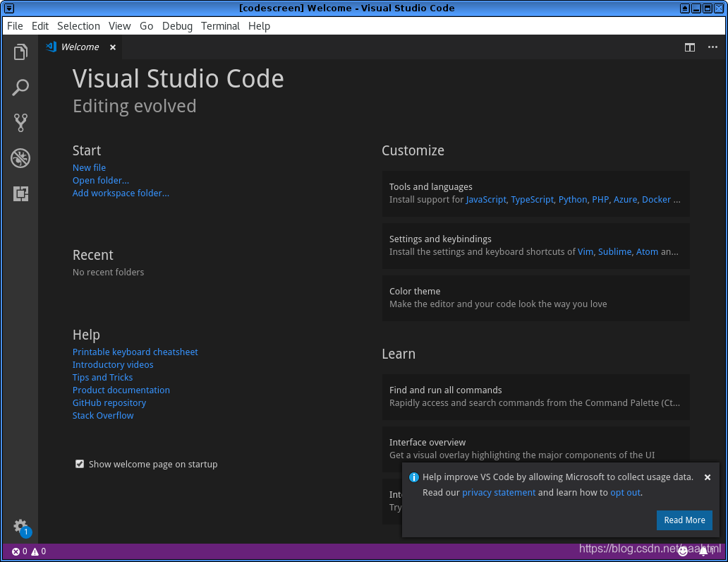Click the feedback smiley in status bar
This screenshot has height=562, width=728.
tap(683, 551)
